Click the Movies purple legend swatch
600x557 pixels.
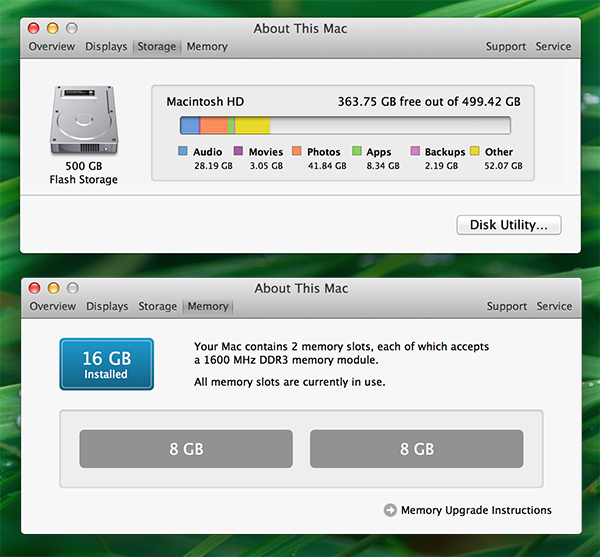coord(238,151)
